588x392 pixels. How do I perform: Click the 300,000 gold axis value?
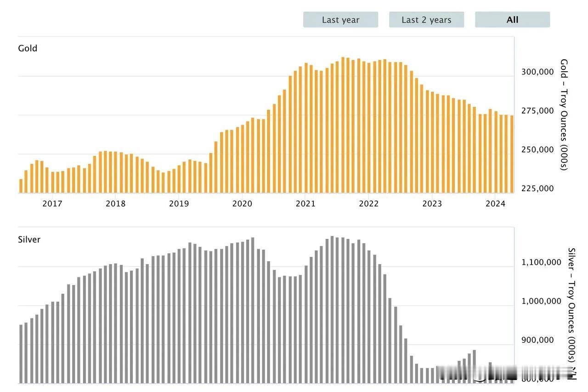coord(537,72)
